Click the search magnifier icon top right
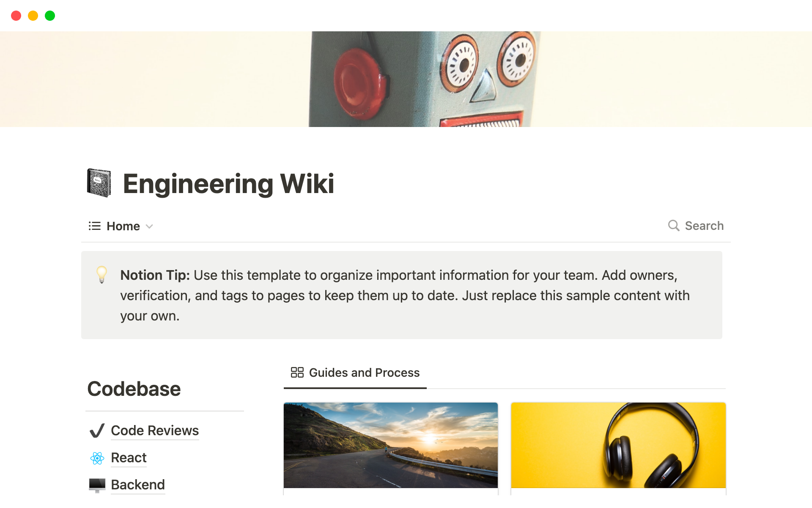The height and width of the screenshot is (508, 812). tap(673, 225)
